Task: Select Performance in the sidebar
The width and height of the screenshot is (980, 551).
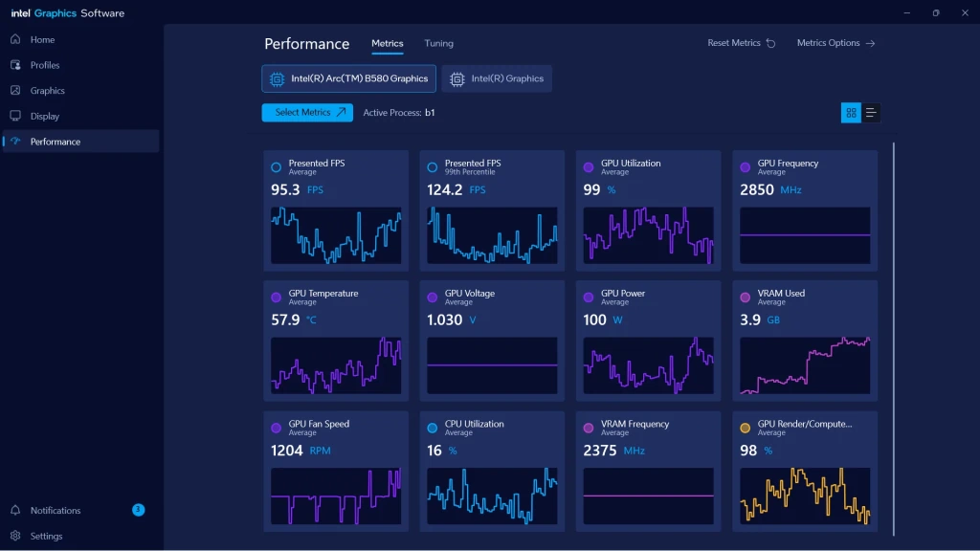Action: tap(80, 142)
